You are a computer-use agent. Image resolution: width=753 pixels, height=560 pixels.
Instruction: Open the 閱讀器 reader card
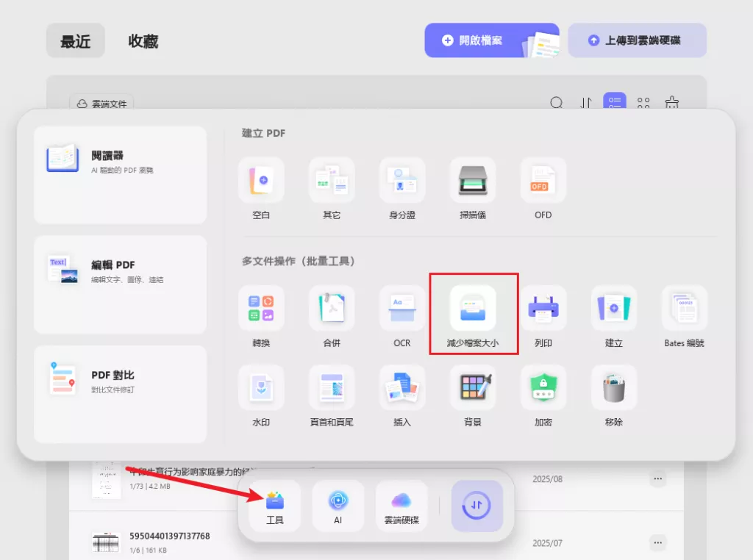(120, 175)
